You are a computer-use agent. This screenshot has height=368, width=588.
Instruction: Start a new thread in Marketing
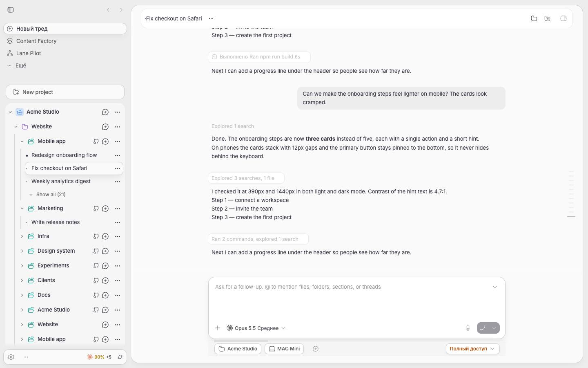(x=105, y=209)
